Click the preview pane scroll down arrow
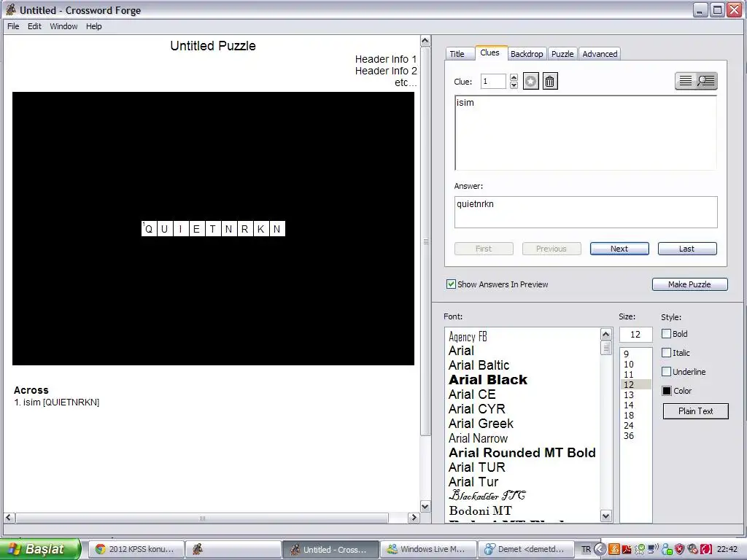Screen dimensions: 747x560 click(425, 506)
